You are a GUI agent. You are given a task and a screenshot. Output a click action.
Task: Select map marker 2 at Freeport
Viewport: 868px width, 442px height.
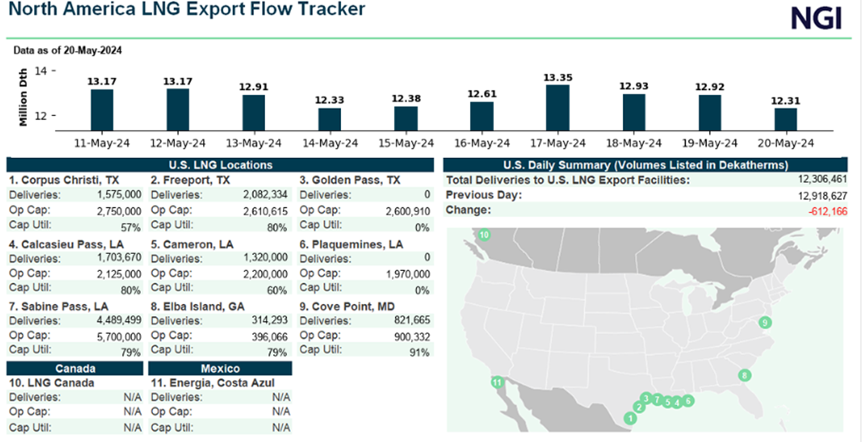[x=639, y=407]
